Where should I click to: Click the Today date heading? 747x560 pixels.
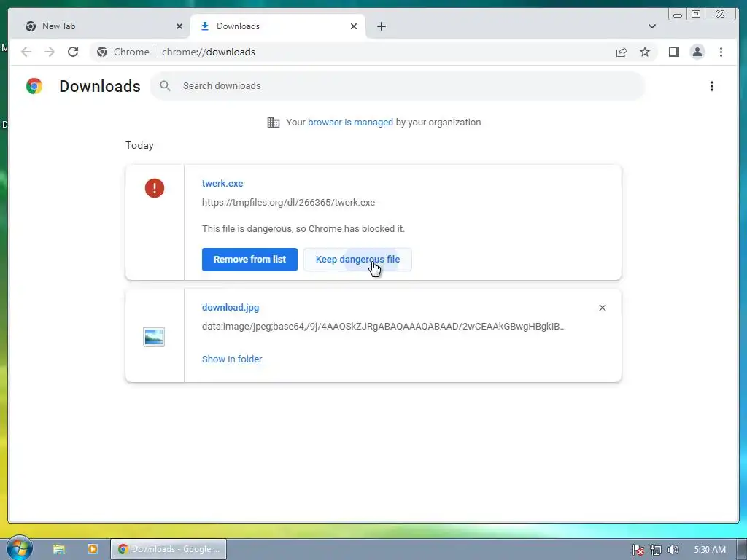click(139, 145)
